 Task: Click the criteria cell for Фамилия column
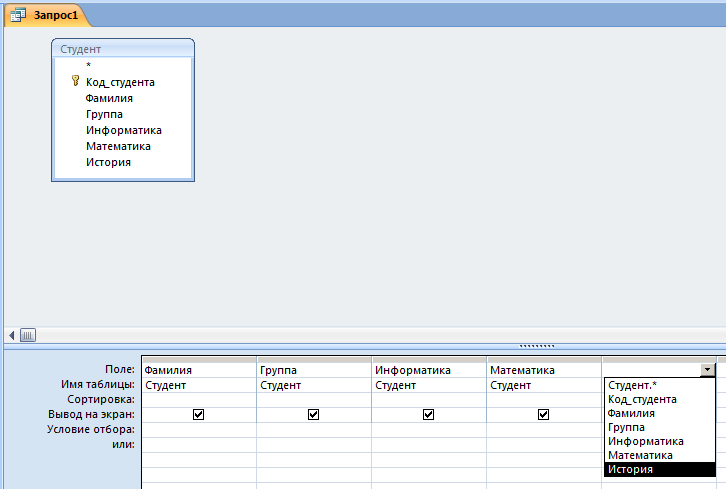click(x=199, y=430)
